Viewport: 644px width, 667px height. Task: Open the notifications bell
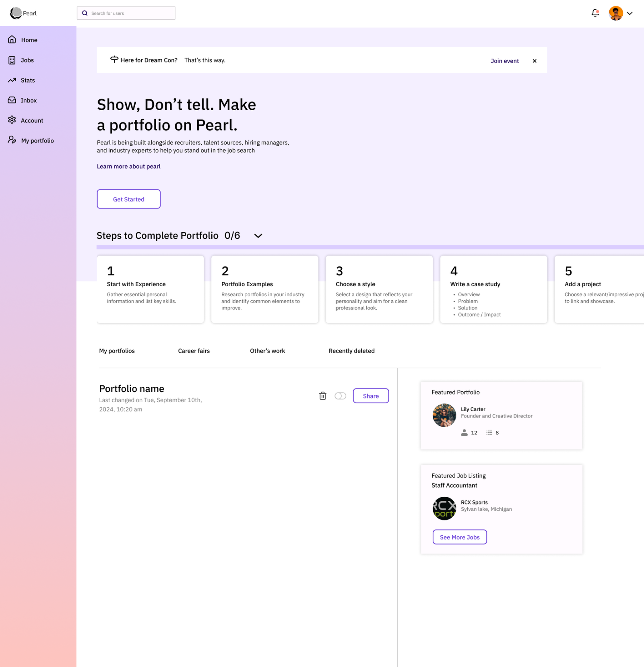pos(595,13)
